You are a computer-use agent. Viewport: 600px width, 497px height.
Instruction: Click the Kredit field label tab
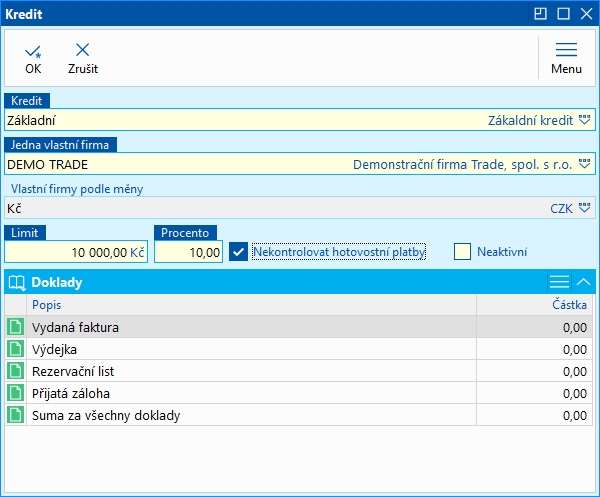pos(27,101)
